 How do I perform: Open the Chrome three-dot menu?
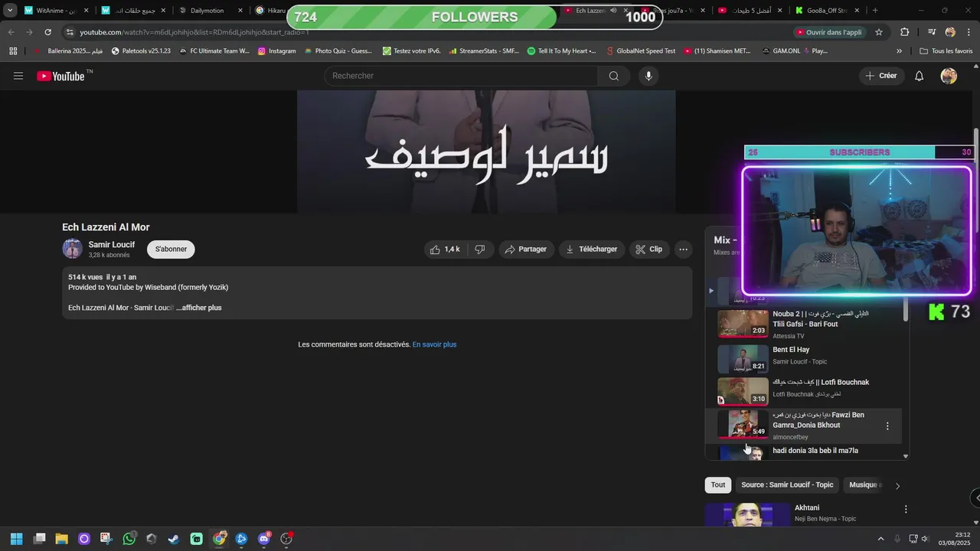pos(969,32)
